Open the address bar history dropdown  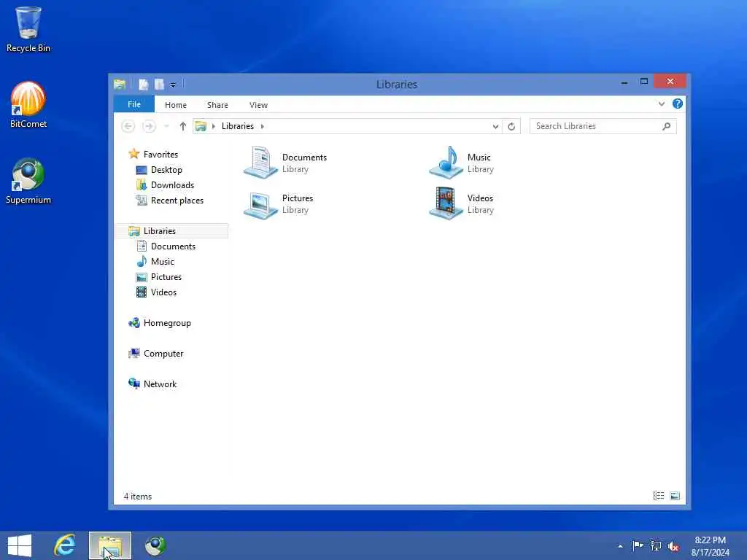pos(495,126)
